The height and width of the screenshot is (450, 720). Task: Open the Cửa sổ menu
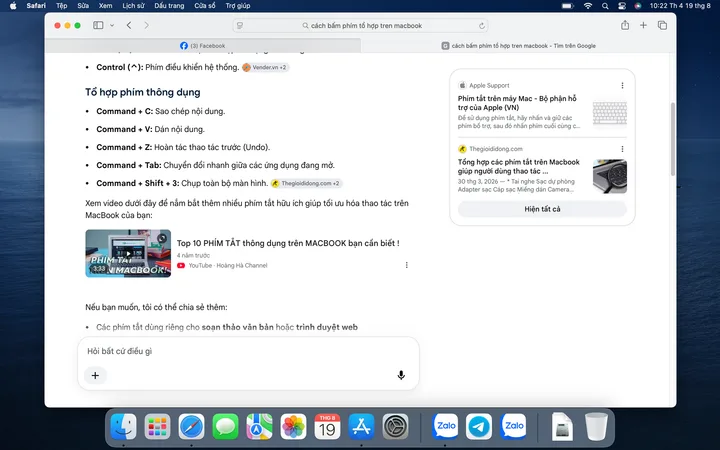point(205,6)
